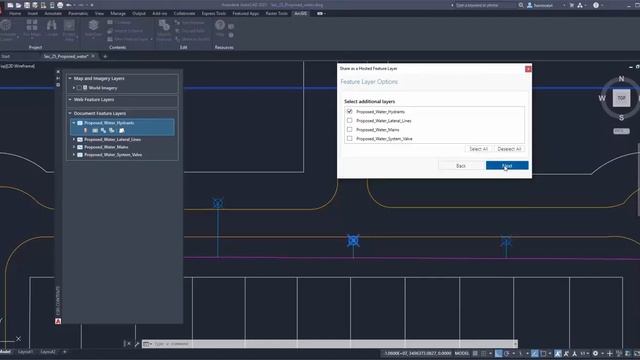The image size is (640, 360).
Task: Expand the World Imagery layer node
Action: [x=74, y=88]
